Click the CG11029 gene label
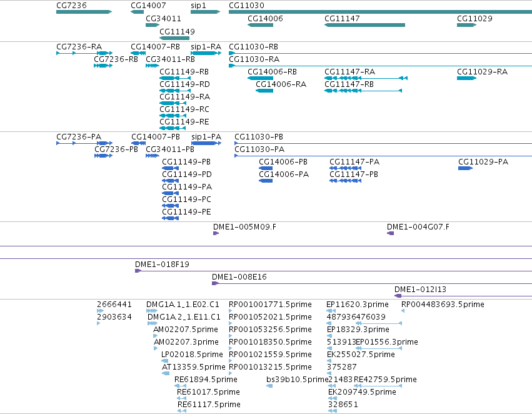This screenshot has width=532, height=414. pyautogui.click(x=474, y=19)
